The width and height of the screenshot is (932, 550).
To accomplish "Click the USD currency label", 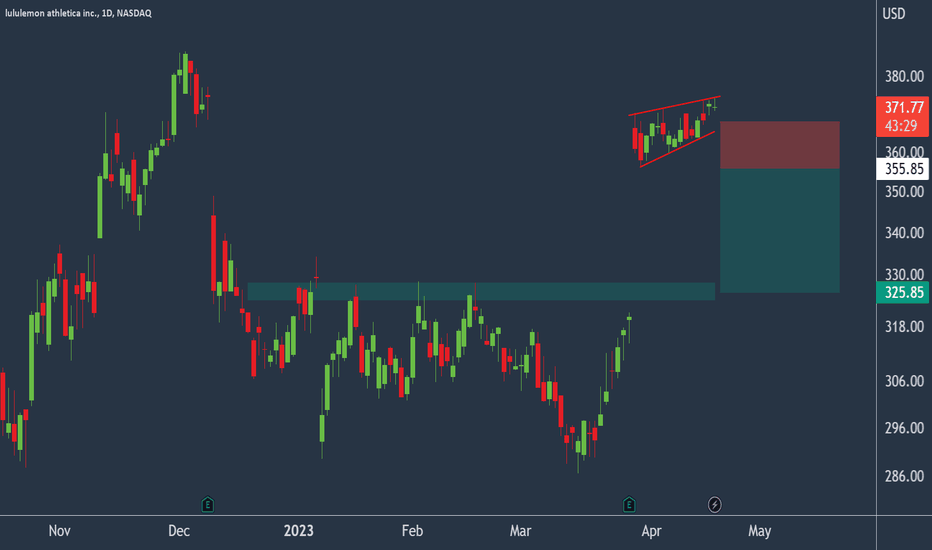I will [x=893, y=14].
